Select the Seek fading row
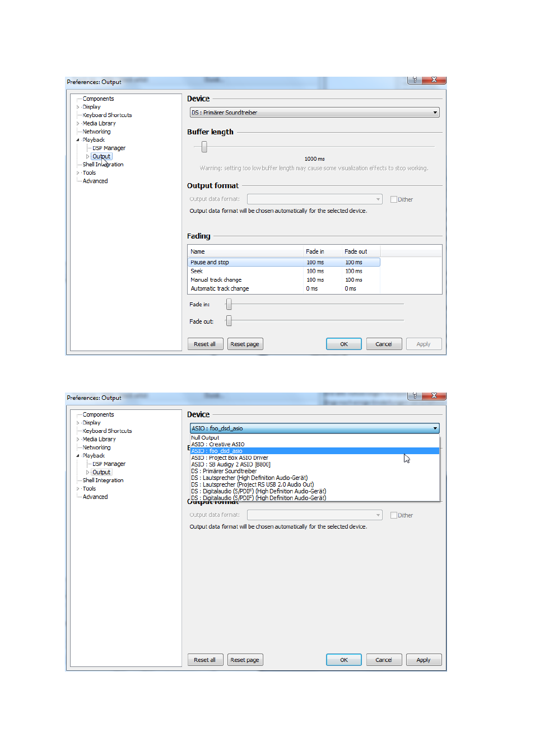The width and height of the screenshot is (535, 756). point(285,271)
